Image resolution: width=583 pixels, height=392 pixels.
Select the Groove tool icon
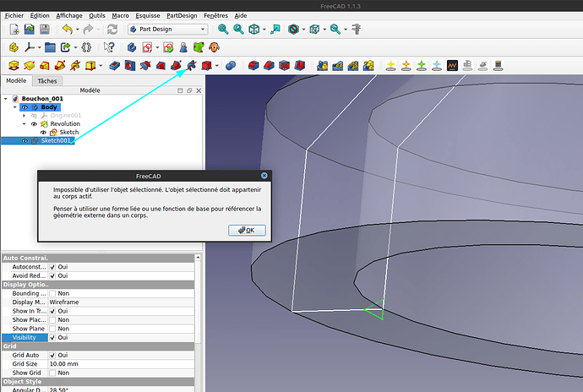145,66
